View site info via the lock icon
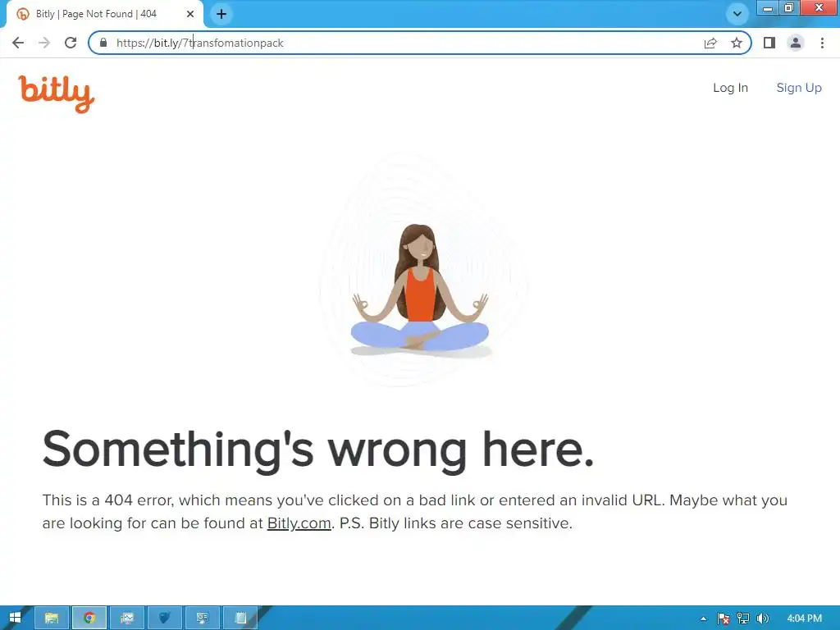The width and height of the screenshot is (840, 630). point(103,43)
